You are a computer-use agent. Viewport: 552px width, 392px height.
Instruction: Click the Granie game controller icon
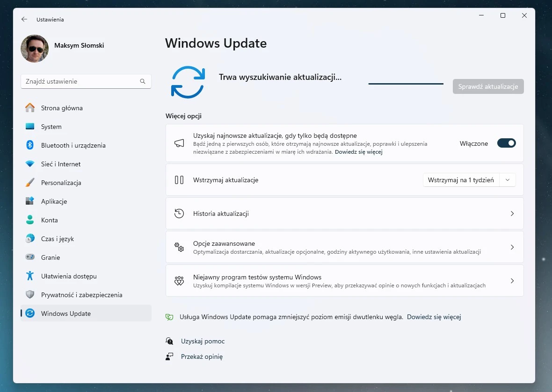click(x=29, y=257)
